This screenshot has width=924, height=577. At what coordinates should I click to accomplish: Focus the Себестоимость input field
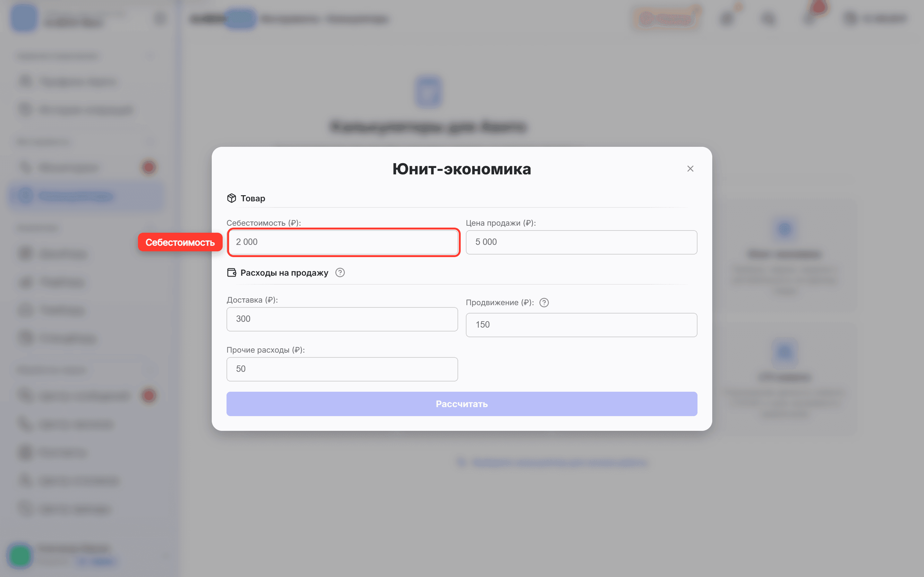(343, 242)
